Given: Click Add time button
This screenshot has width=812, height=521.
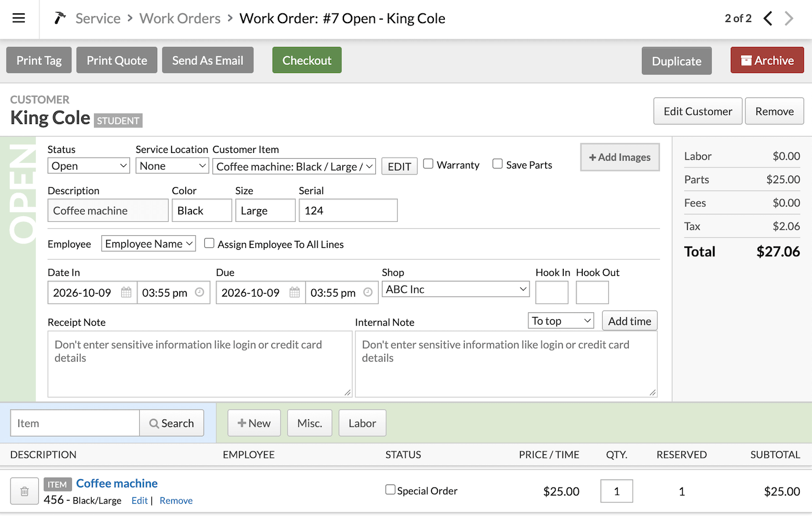Looking at the screenshot, I should pos(629,321).
